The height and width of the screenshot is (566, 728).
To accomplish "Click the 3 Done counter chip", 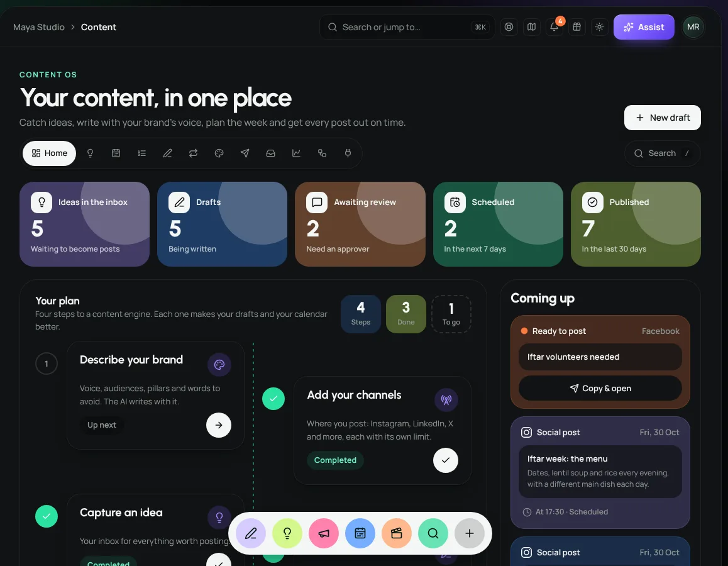I will (x=405, y=314).
